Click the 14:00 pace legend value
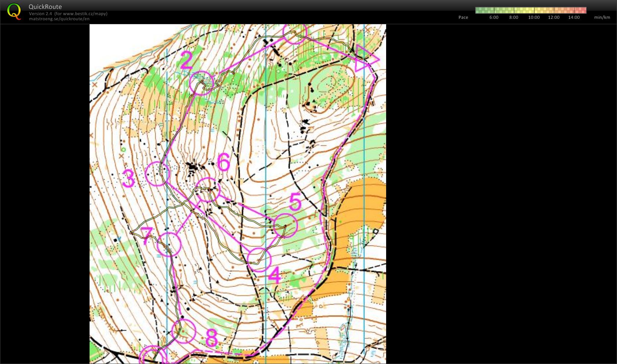This screenshot has height=364, width=617. click(574, 17)
